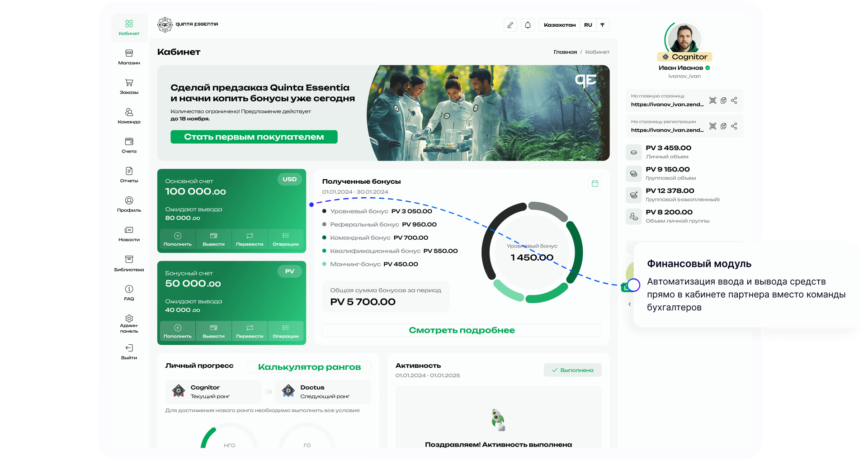Open the Казахстан country selector
This screenshot has height=466, width=868.
click(x=560, y=25)
